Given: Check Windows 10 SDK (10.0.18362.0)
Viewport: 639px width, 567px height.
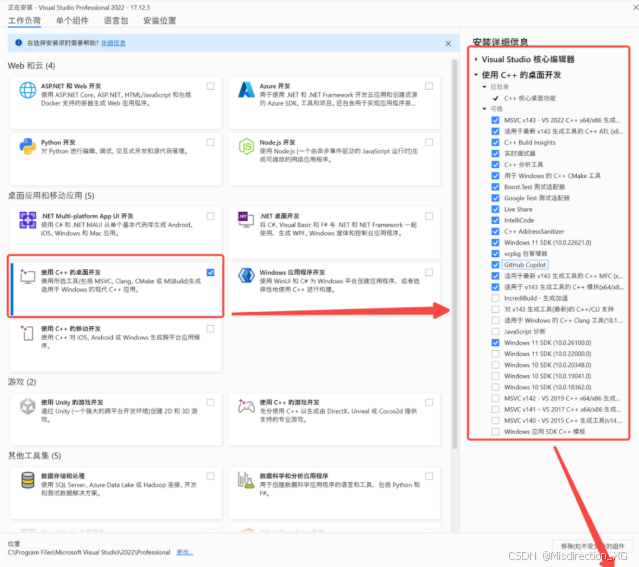Looking at the screenshot, I should pos(495,387).
